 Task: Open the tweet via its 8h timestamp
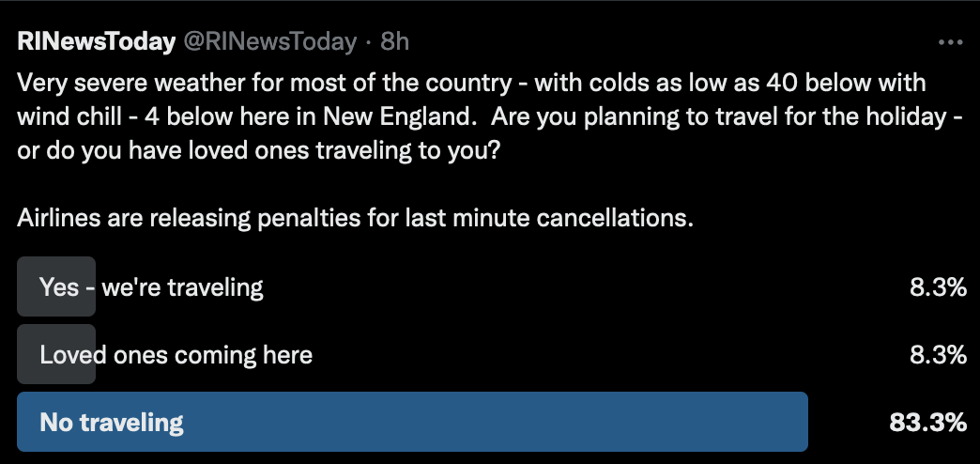pos(394,42)
